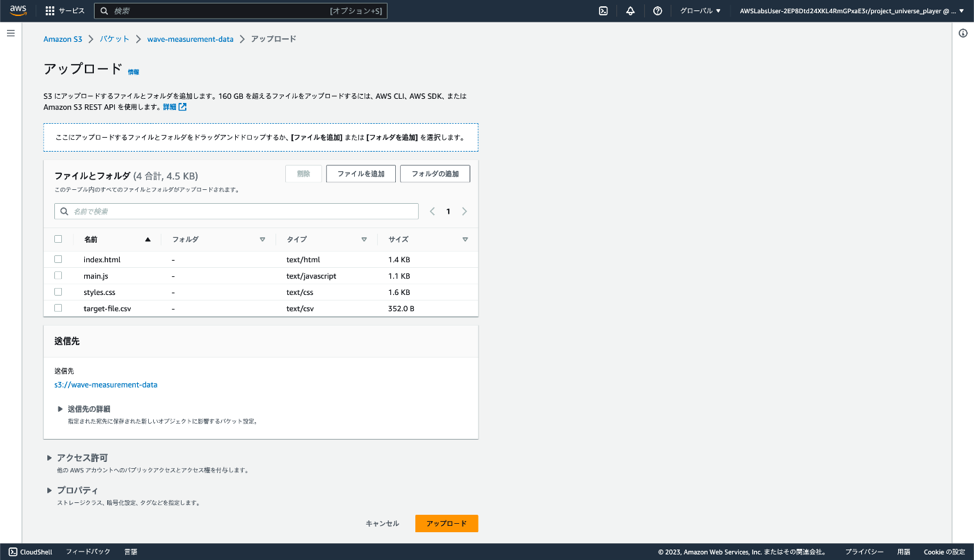974x560 pixels.
Task: Open the left navigation hamburger menu
Action: click(x=10, y=33)
